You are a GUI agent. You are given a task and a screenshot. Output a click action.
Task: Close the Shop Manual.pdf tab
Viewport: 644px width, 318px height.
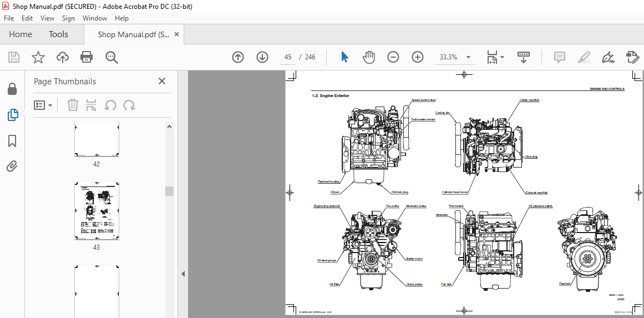[176, 34]
